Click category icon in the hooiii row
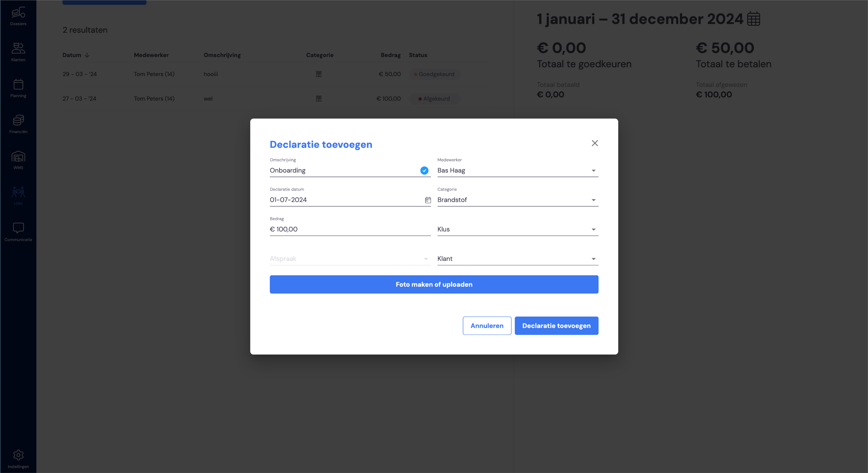 318,74
